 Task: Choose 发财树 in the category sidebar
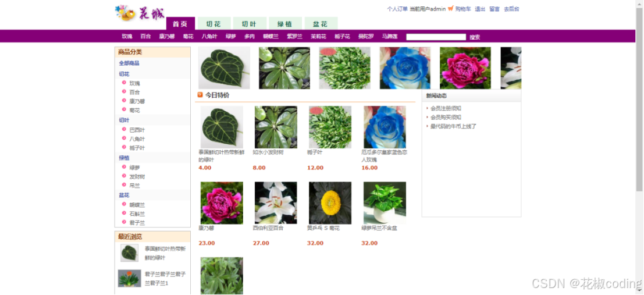point(137,177)
